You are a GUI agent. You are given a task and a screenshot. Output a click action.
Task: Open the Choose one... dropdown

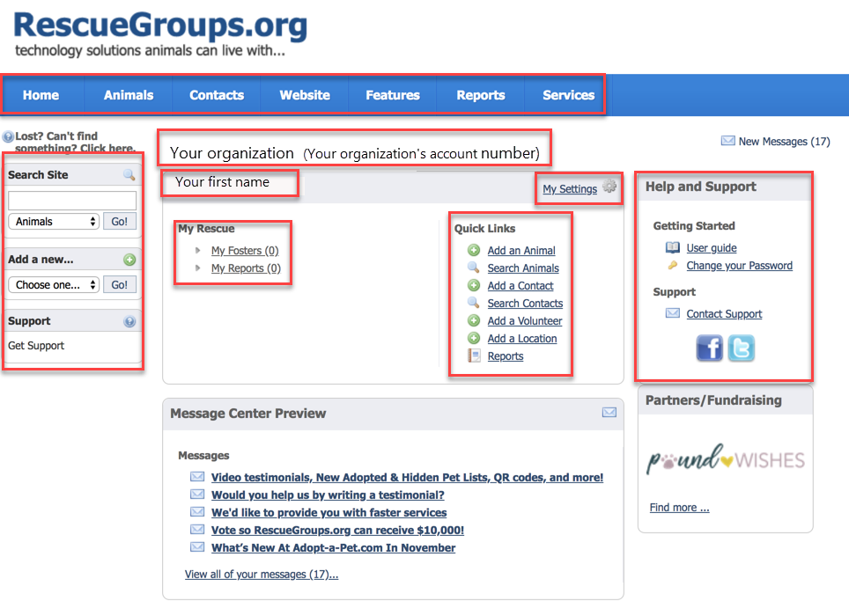[54, 284]
